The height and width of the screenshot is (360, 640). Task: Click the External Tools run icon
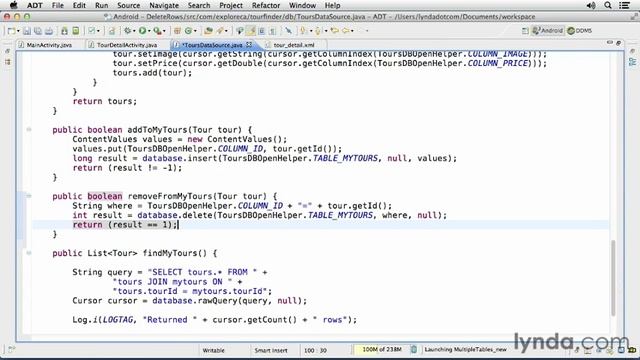coord(157,31)
